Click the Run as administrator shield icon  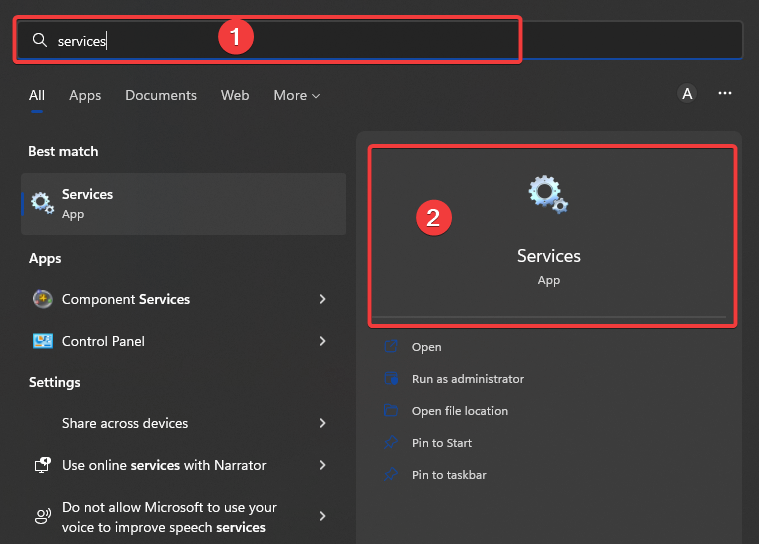(x=391, y=378)
